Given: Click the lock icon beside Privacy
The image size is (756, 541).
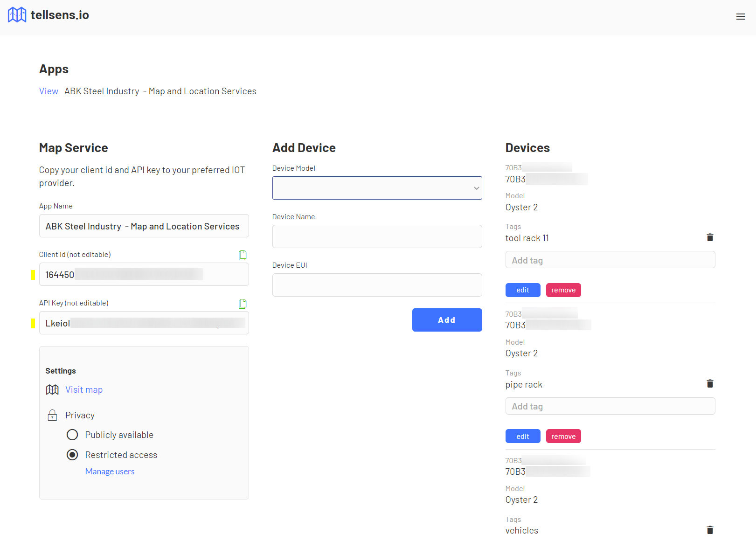Looking at the screenshot, I should pyautogui.click(x=52, y=415).
